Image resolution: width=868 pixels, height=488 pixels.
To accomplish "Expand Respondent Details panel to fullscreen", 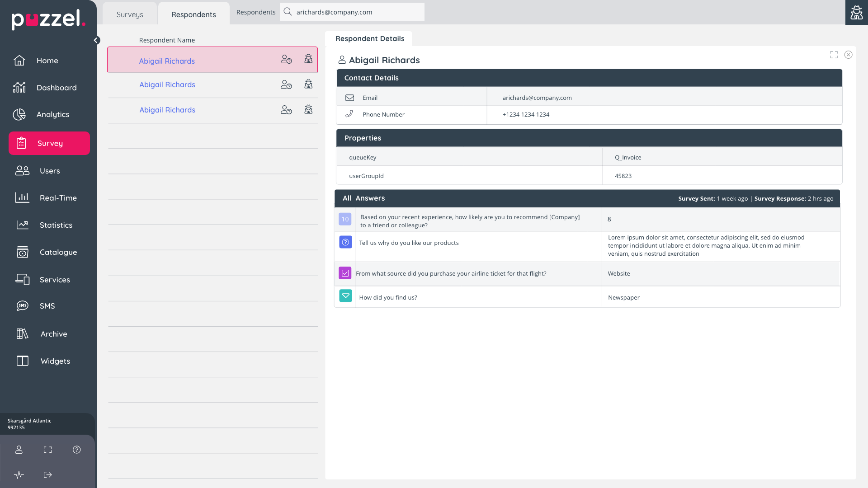I will pyautogui.click(x=834, y=55).
